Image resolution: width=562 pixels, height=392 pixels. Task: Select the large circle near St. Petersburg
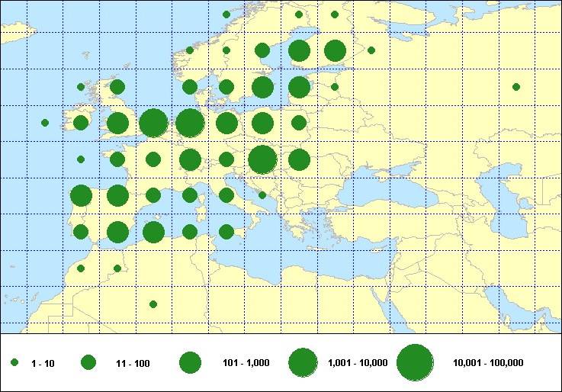pos(335,51)
